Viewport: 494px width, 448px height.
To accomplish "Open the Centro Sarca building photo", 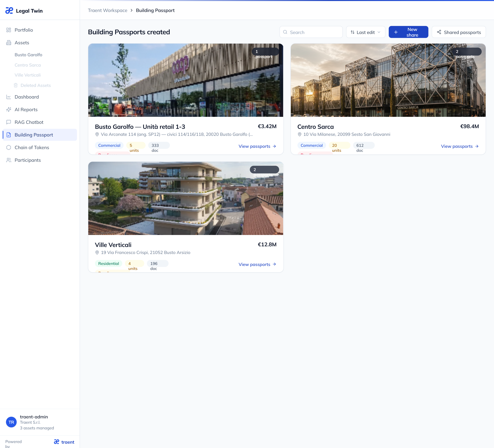I will pyautogui.click(x=388, y=80).
